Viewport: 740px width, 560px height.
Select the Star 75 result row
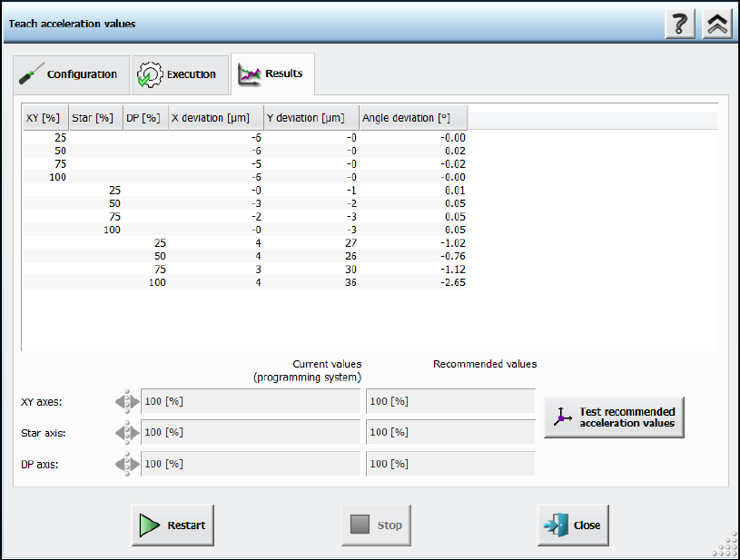click(245, 217)
